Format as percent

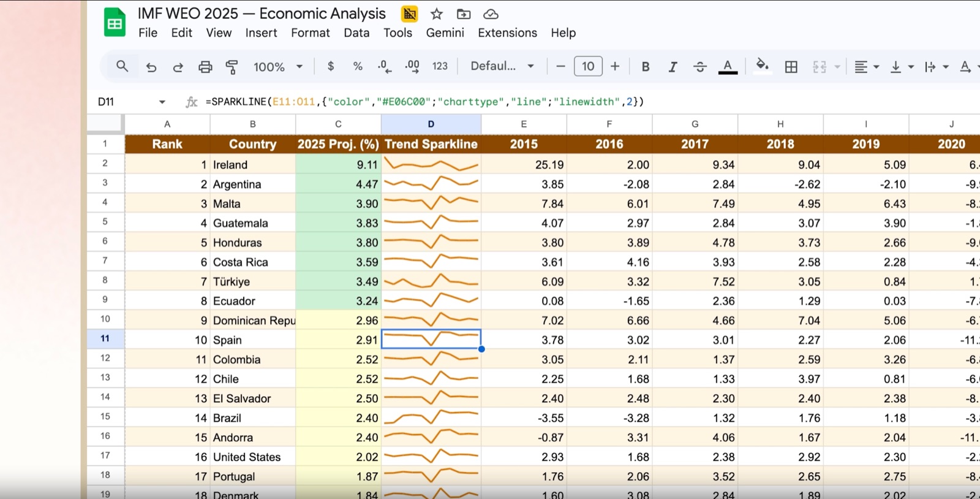tap(358, 66)
